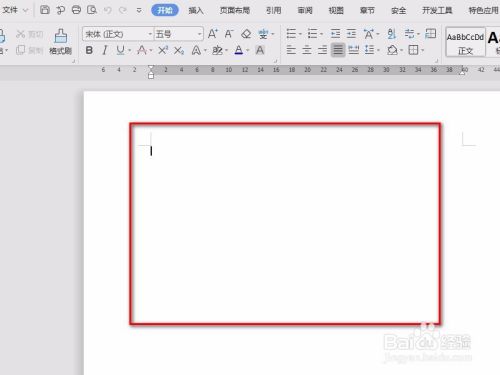Screen dimensions: 500x375
Task: Open the quick access toolbar customize arrow
Action: click(x=139, y=10)
